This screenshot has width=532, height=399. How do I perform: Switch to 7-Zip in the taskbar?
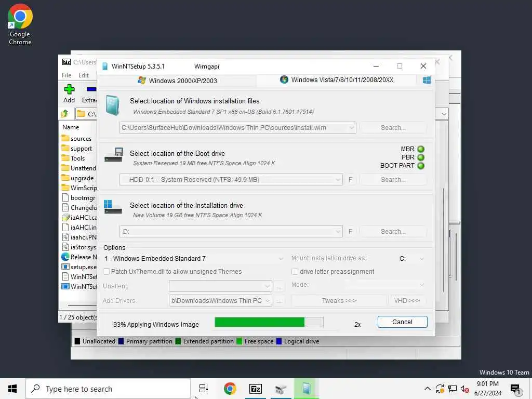(256, 389)
